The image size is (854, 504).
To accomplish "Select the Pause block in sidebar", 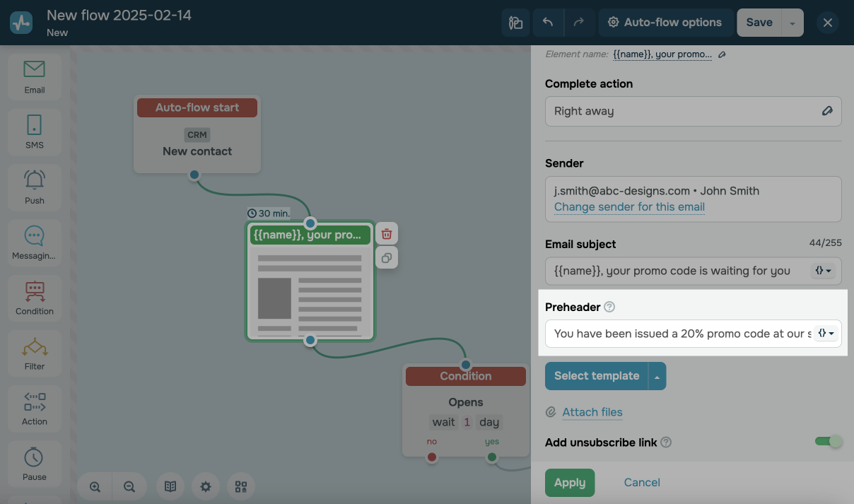I will (x=34, y=464).
